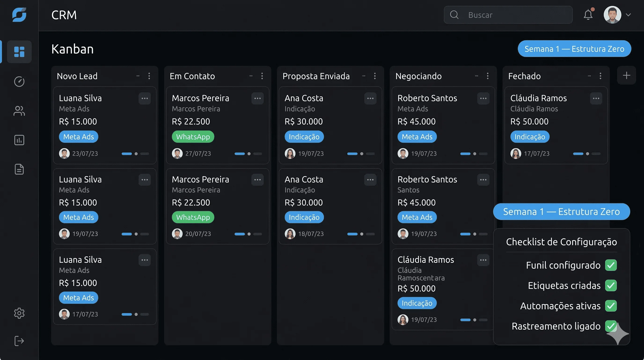Toggle the Automações ativas checkbox
The image size is (644, 360).
pyautogui.click(x=611, y=306)
